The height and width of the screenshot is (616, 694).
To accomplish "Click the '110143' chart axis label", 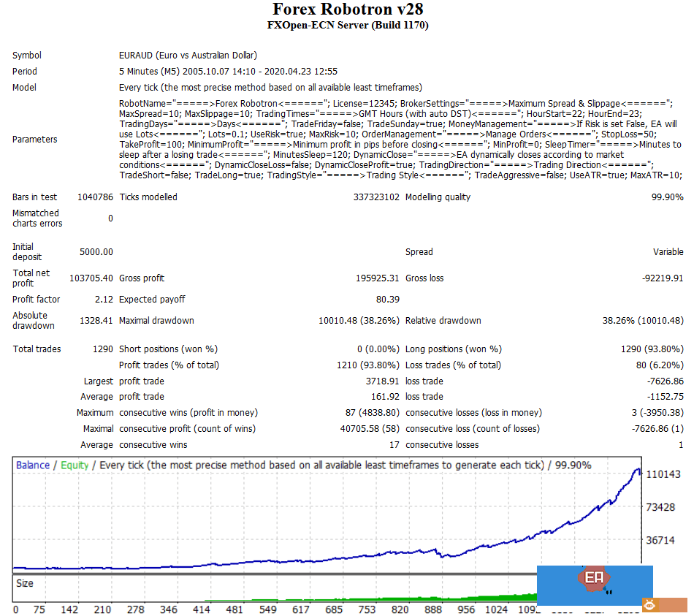I will click(663, 475).
